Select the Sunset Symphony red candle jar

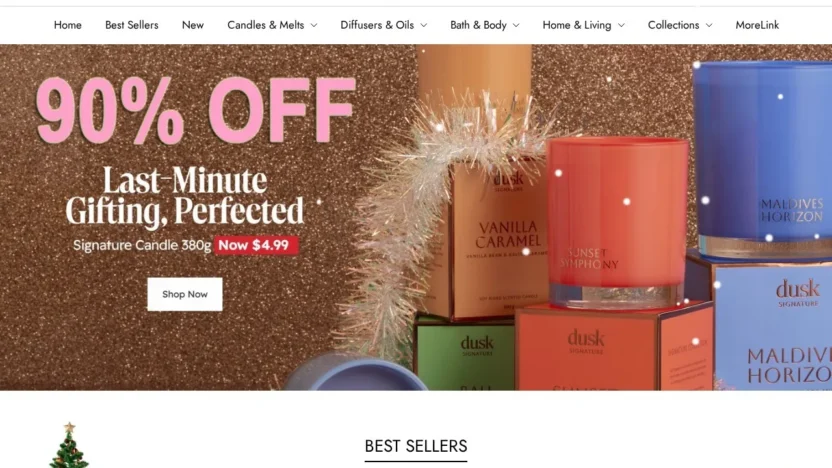point(617,223)
